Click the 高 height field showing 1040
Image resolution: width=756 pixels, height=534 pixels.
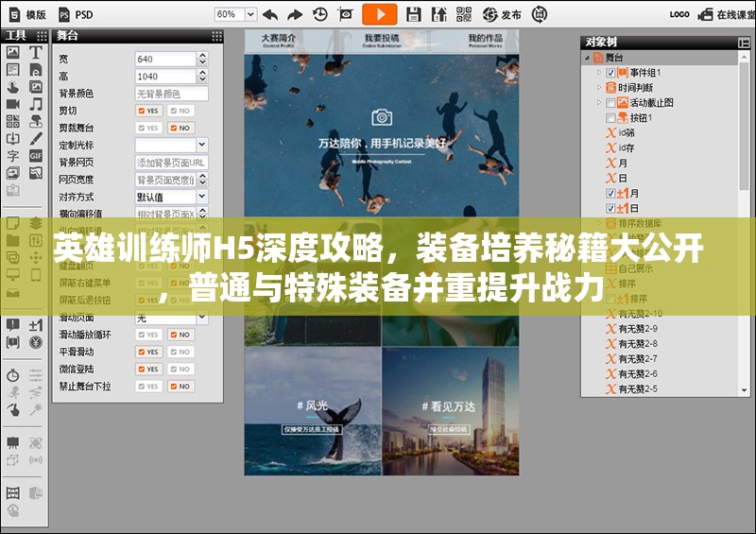tap(165, 77)
